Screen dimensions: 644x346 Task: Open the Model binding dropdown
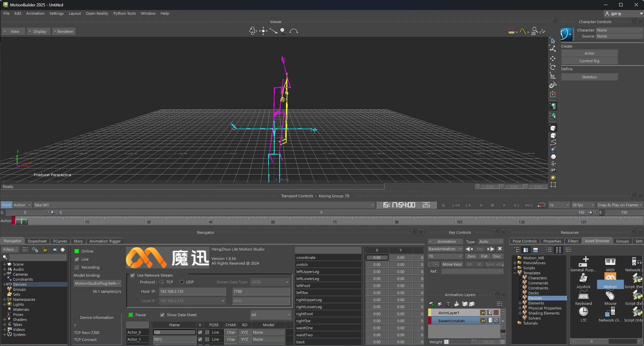coord(97,283)
